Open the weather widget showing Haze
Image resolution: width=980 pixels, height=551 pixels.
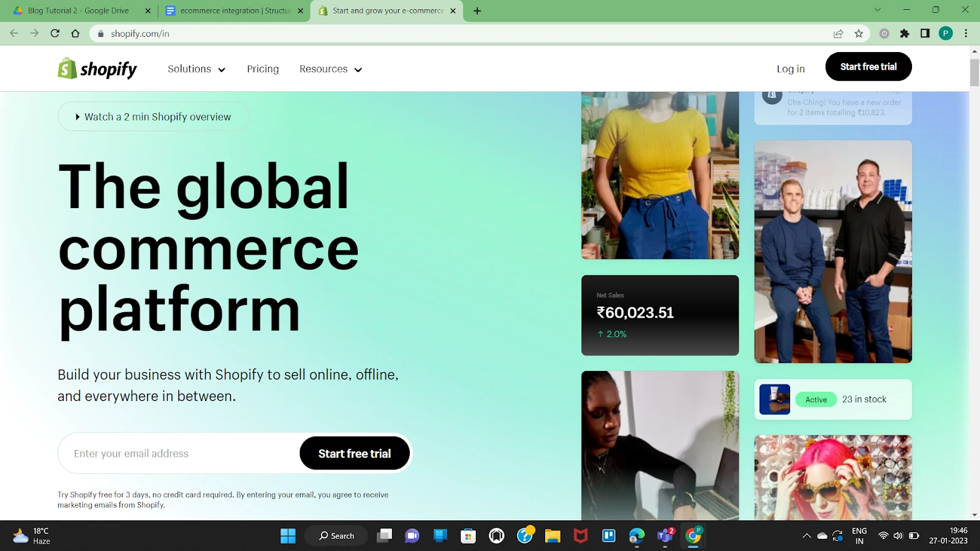[x=32, y=536]
